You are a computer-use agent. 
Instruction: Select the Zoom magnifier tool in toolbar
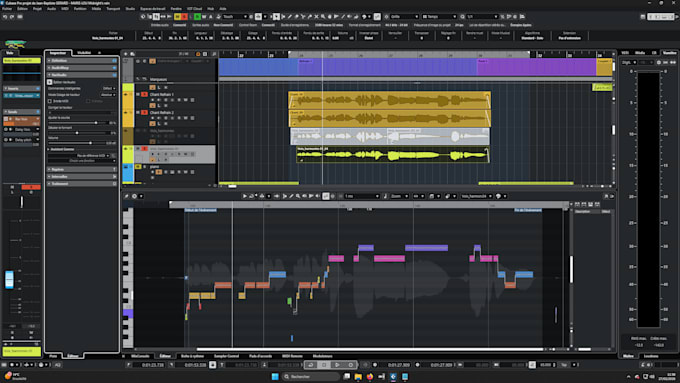[323, 16]
